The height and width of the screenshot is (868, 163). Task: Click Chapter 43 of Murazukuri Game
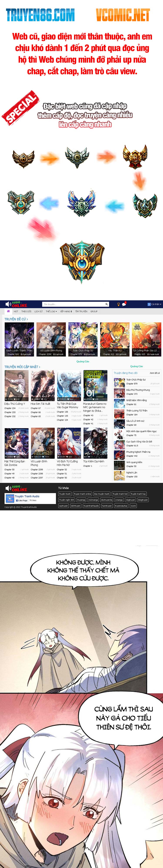point(88,416)
